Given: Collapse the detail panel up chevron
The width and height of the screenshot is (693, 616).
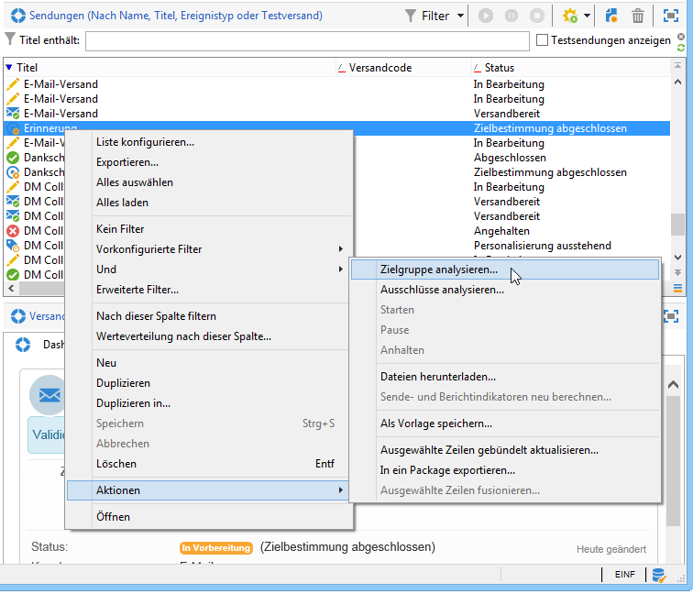Looking at the screenshot, I should coord(673,385).
